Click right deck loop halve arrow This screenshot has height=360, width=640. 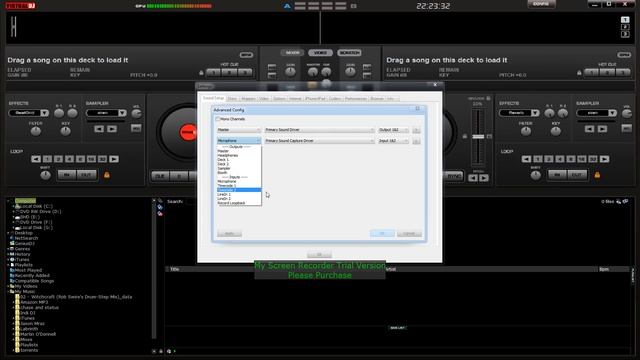click(527, 159)
